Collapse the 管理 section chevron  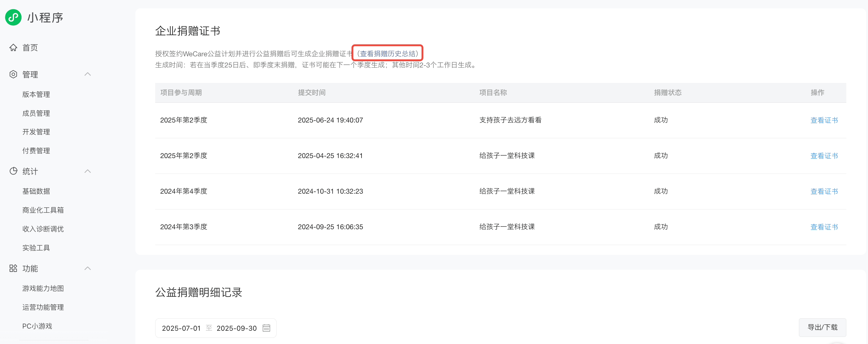click(88, 74)
